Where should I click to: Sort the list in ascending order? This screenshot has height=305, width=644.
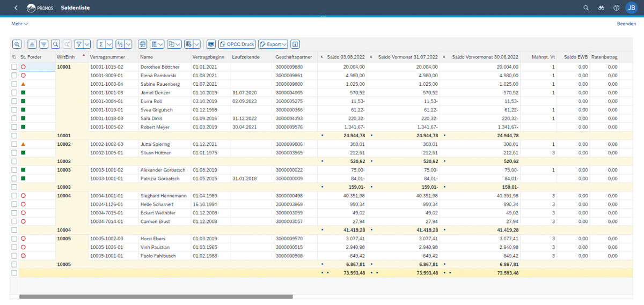click(x=32, y=44)
